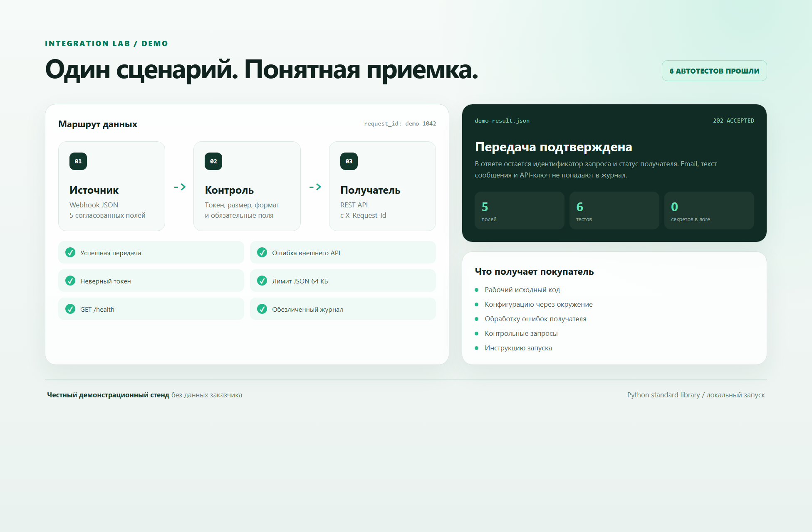The image size is (812, 532).
Task: Click the checkmark next to Обезличенный журнал
Action: click(262, 309)
